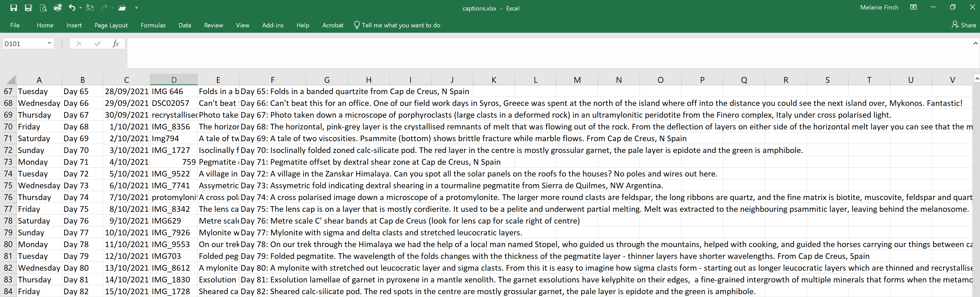Expand Customize Quick Access Toolbar dropdown
This screenshot has width=980, height=297.
point(137,8)
